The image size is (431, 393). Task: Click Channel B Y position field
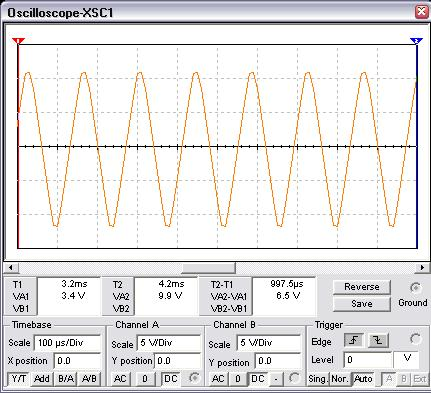coord(278,361)
